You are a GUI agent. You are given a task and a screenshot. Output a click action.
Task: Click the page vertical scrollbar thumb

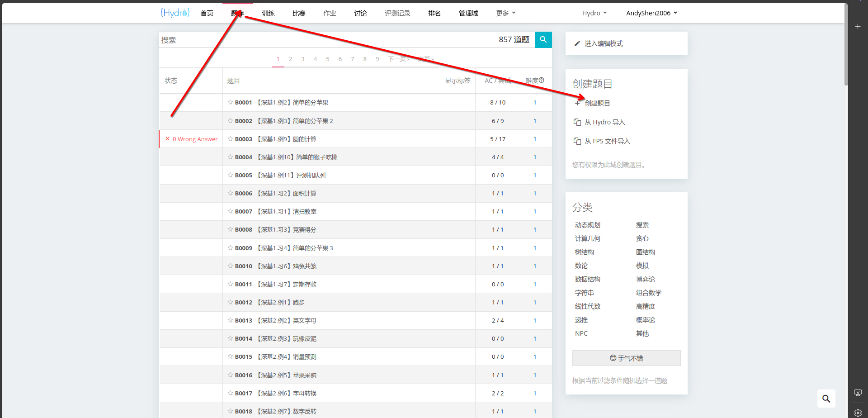tap(846, 45)
